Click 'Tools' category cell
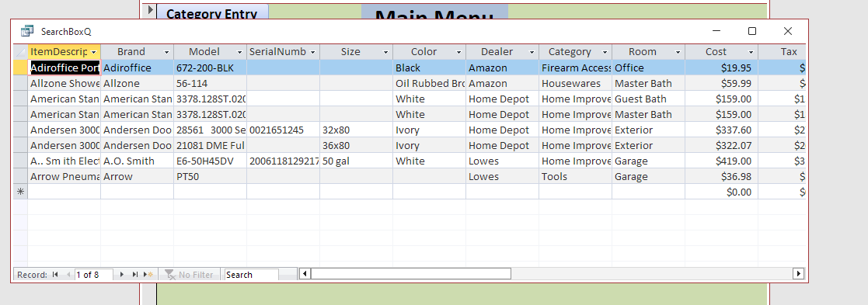This screenshot has height=305, width=868. click(x=575, y=176)
